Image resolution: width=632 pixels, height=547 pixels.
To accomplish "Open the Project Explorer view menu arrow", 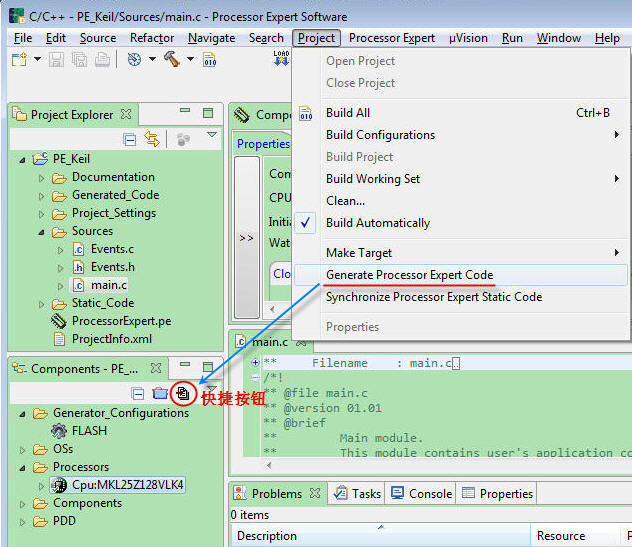I will point(212,134).
